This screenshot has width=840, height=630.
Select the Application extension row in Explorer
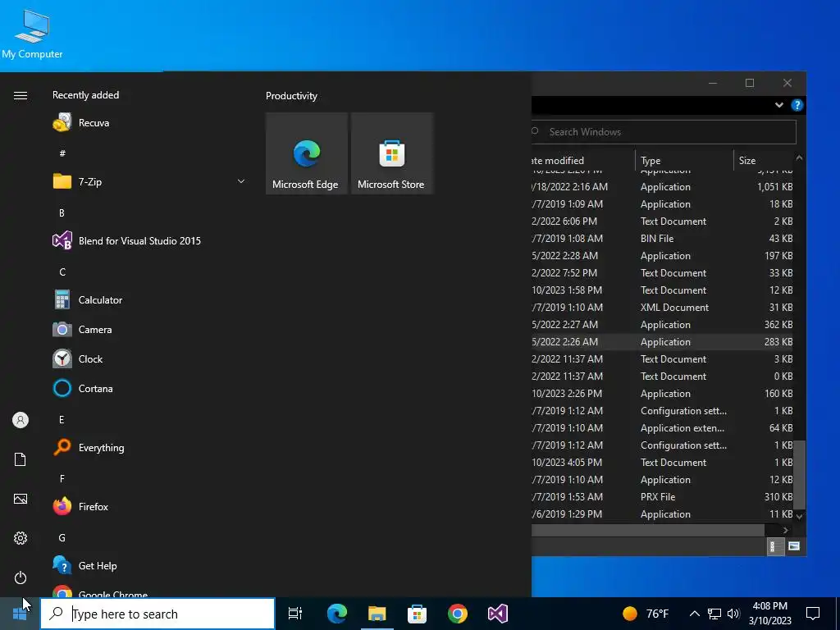(x=664, y=428)
